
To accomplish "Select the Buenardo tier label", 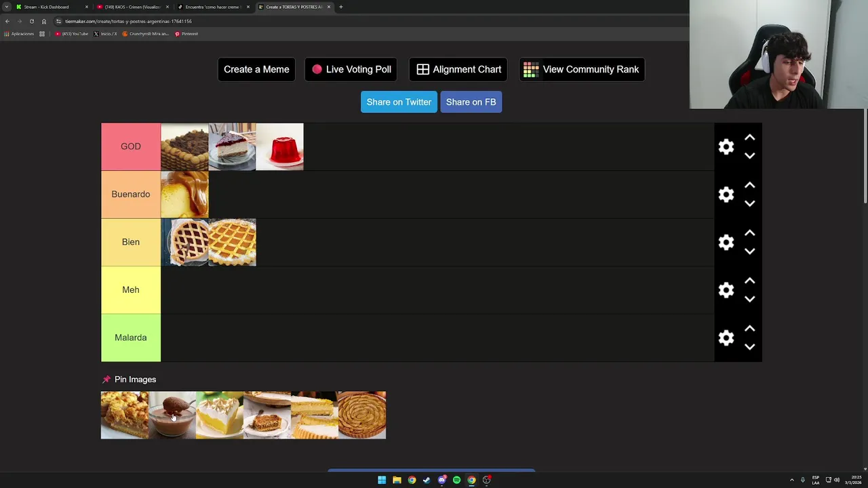I will pyautogui.click(x=131, y=195).
